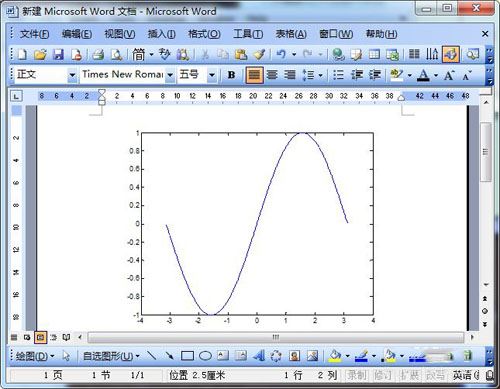The width and height of the screenshot is (500, 389).
Task: Click the horizontal scrollbar thumb
Action: click(x=275, y=337)
